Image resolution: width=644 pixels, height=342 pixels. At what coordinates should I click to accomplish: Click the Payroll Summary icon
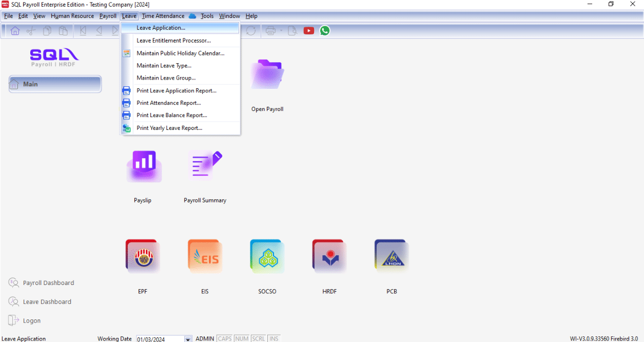click(205, 166)
